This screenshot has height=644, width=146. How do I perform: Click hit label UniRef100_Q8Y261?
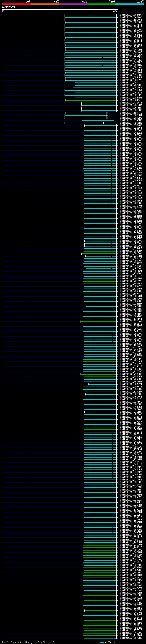(131, 585)
